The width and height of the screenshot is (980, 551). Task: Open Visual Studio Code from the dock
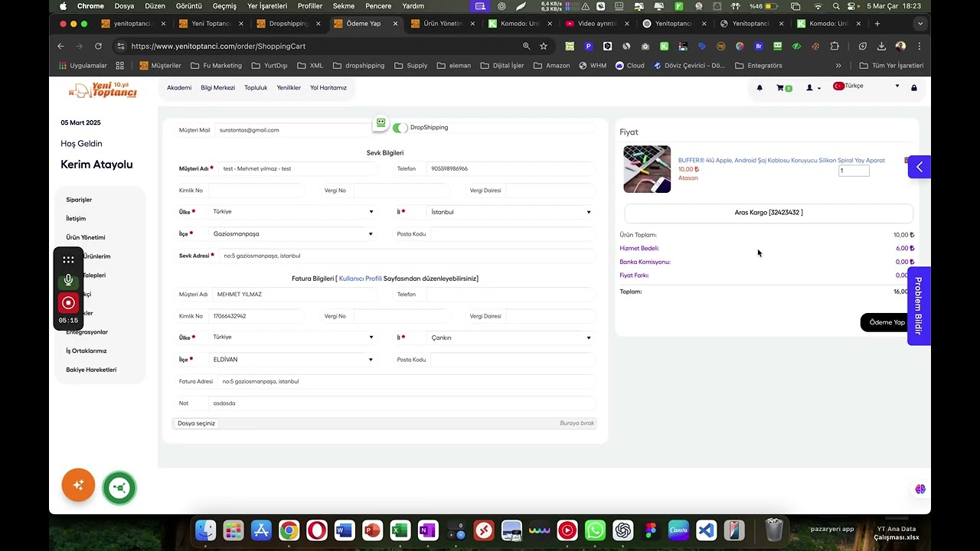coord(706,530)
